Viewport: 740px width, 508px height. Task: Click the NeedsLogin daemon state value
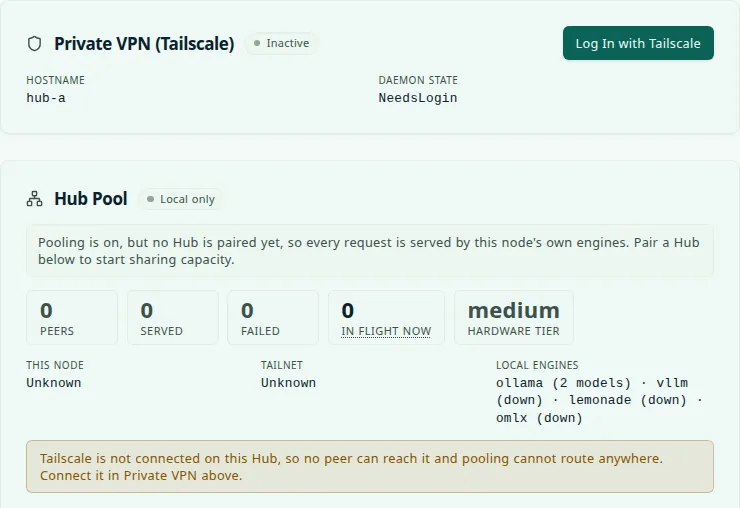[x=418, y=98]
